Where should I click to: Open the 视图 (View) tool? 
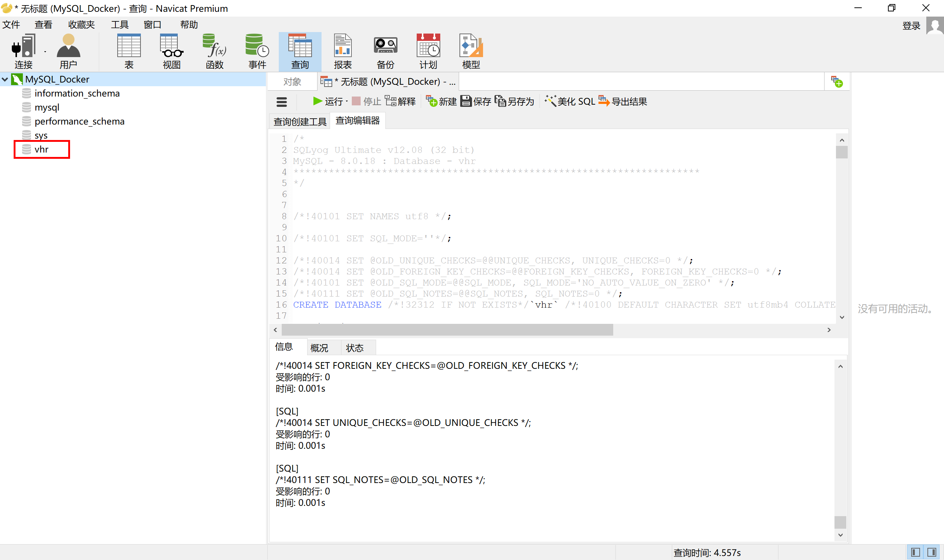(172, 51)
